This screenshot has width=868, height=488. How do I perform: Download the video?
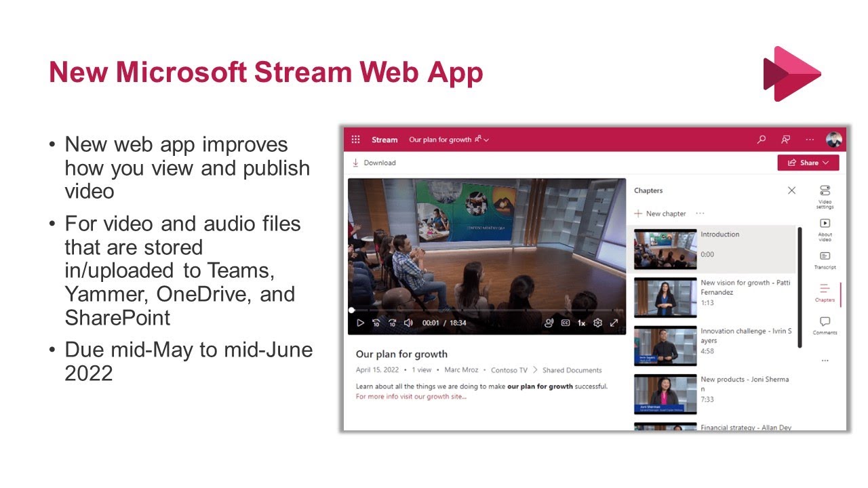[x=374, y=163]
